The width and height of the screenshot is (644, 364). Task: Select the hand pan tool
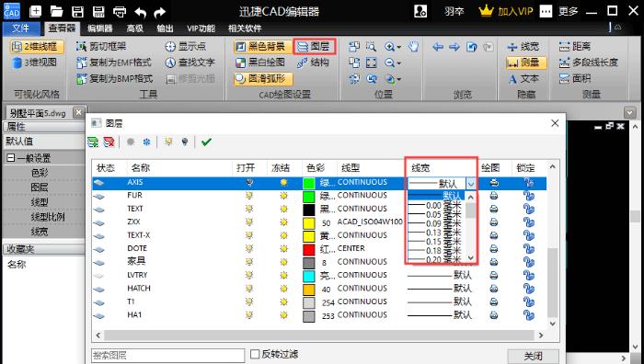[414, 46]
